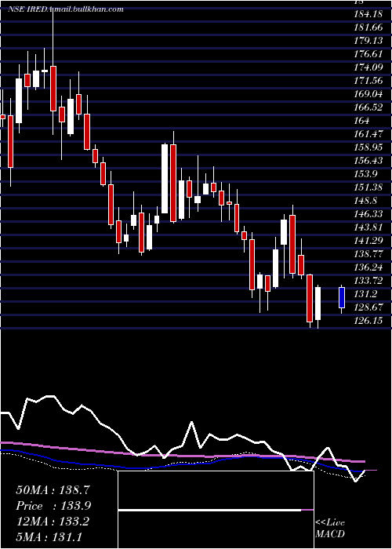This screenshot has height=549, width=392.
Task: Click the Live MACD label
Action: (x=330, y=528)
